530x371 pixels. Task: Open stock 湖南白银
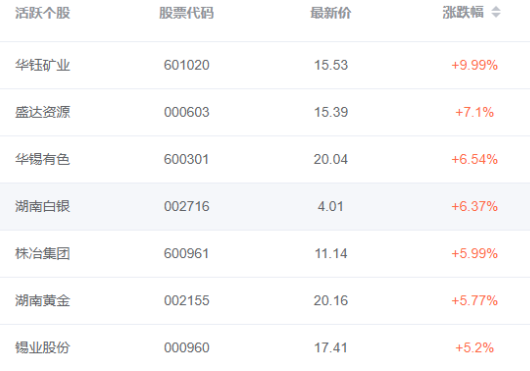click(x=43, y=206)
